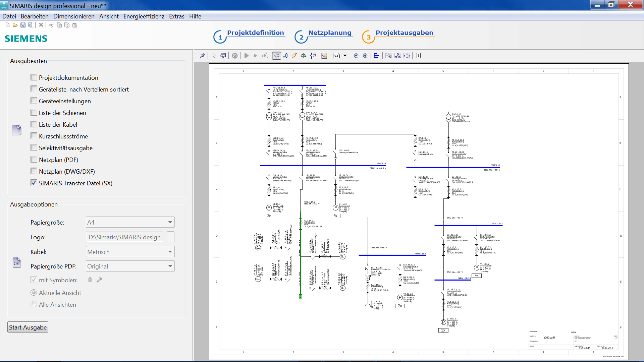Open the Papiergröße dropdown

pos(170,222)
